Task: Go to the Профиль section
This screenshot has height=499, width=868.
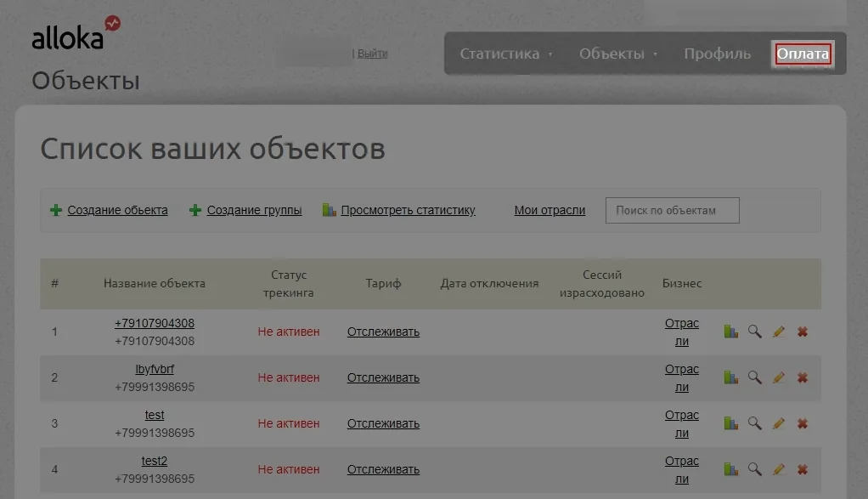Action: 718,54
